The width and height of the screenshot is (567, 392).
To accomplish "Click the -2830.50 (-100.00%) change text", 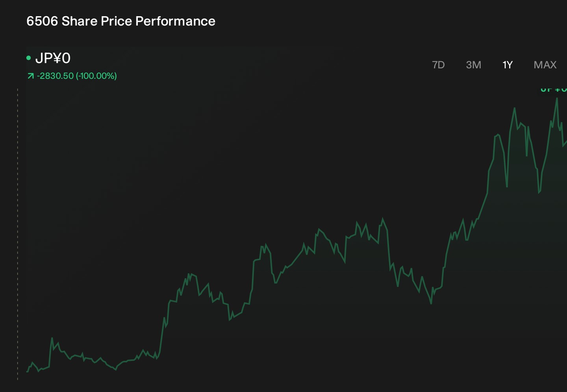I will 77,76.
